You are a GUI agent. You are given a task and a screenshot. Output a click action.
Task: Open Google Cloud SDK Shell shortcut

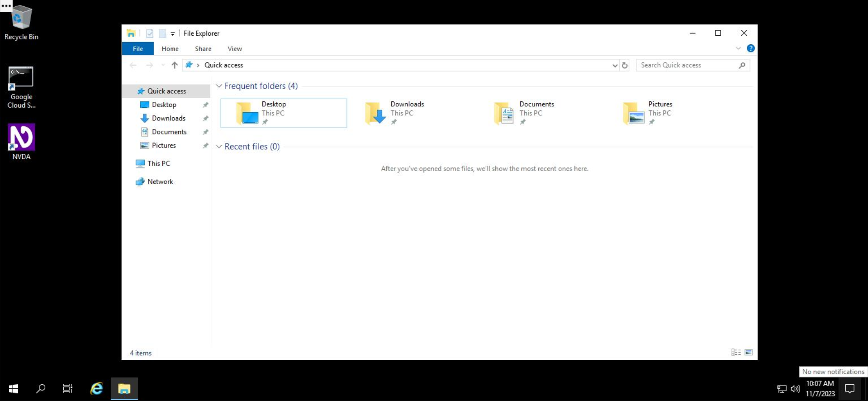[21, 87]
